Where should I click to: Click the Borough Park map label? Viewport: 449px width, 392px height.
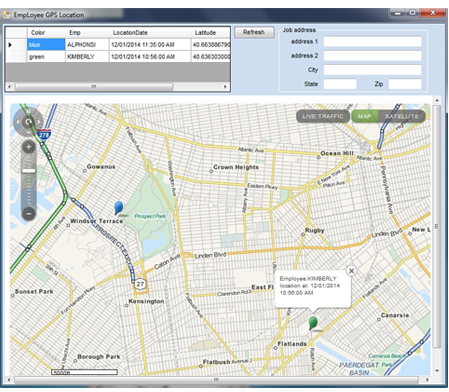click(99, 356)
